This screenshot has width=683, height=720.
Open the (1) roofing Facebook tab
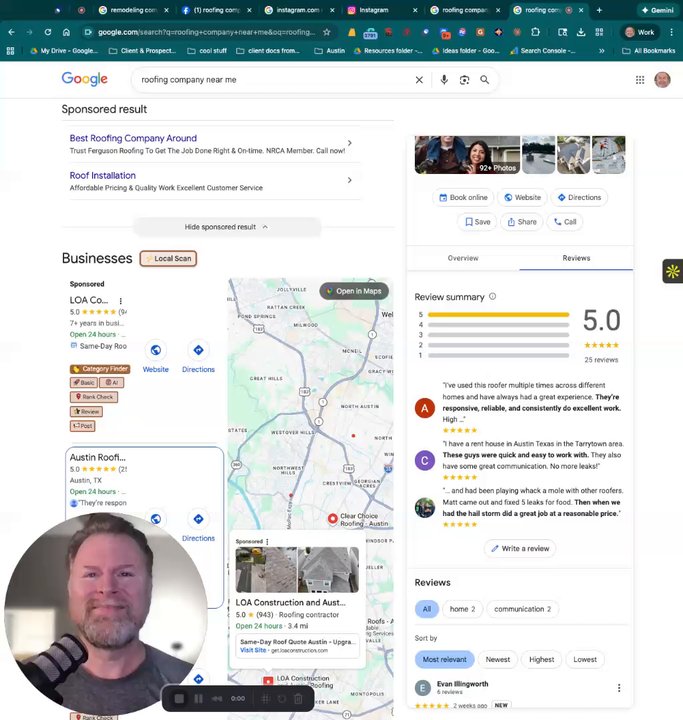(216, 10)
